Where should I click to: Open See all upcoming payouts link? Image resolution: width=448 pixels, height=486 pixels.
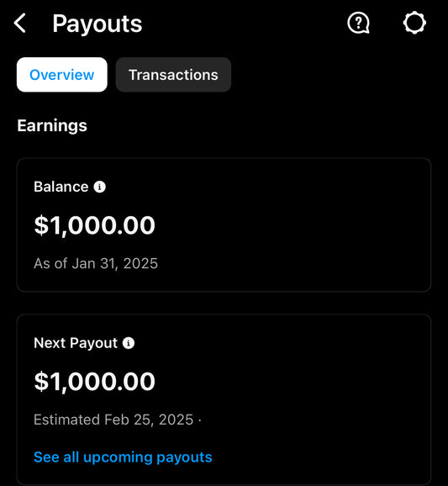(123, 457)
